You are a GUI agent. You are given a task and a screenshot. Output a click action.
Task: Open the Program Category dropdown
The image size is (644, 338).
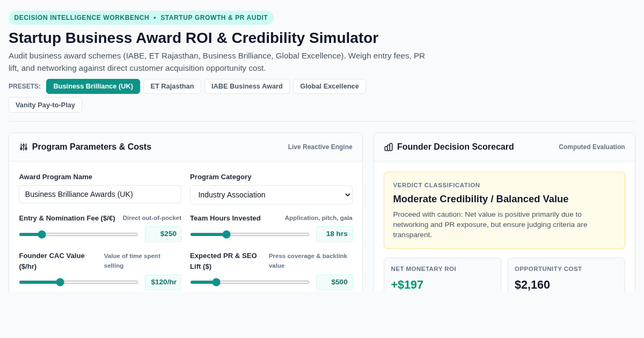tap(271, 195)
